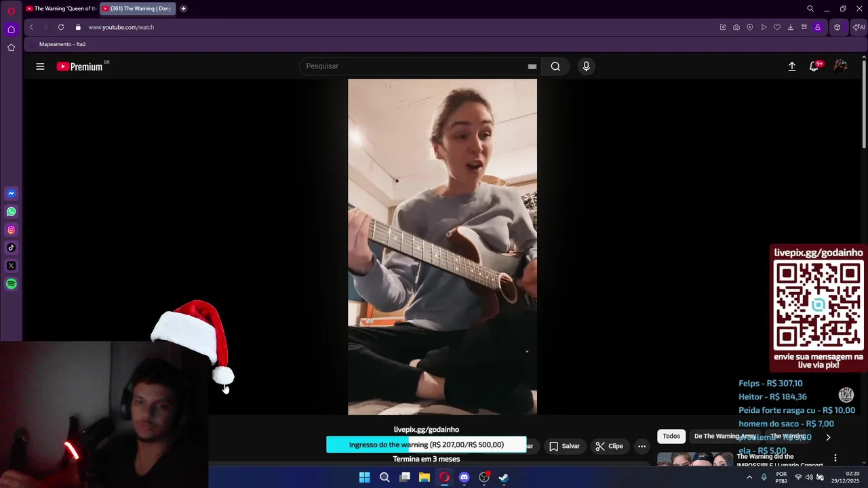This screenshot has height=488, width=868.
Task: Open options for the suggested Lunario video
Action: point(835,458)
